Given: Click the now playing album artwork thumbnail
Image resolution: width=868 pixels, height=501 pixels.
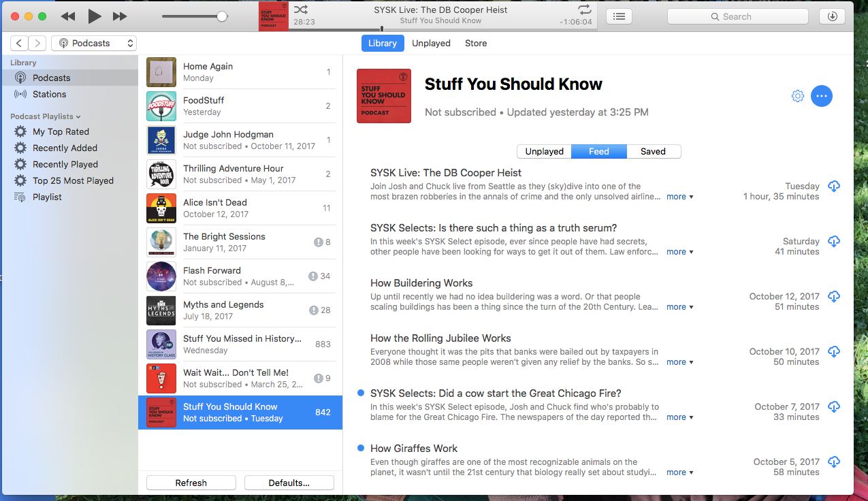Looking at the screenshot, I should tap(274, 16).
